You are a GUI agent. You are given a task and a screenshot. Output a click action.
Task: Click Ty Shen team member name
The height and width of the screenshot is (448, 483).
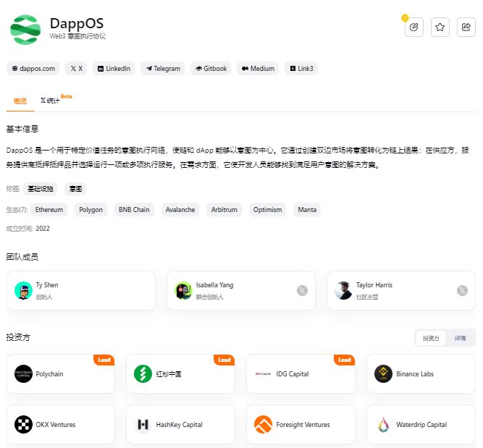coord(47,285)
